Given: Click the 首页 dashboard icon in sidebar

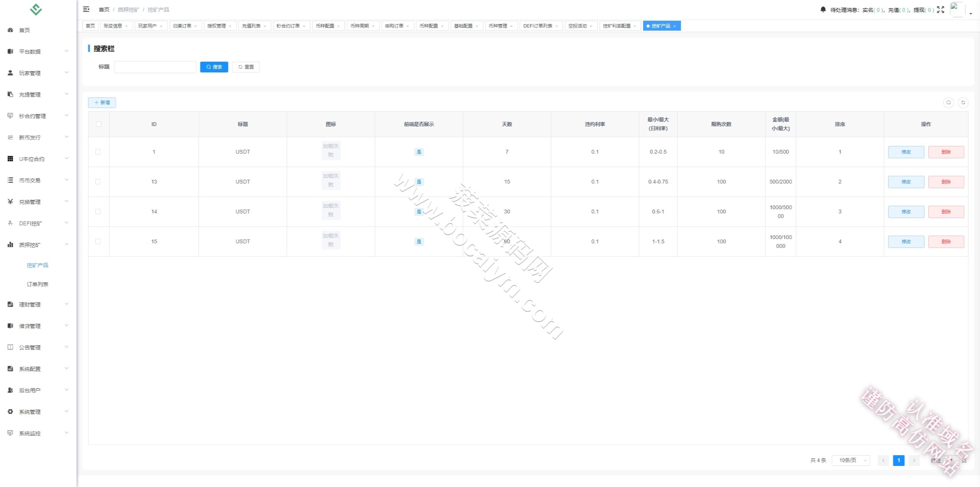Looking at the screenshot, I should point(10,30).
